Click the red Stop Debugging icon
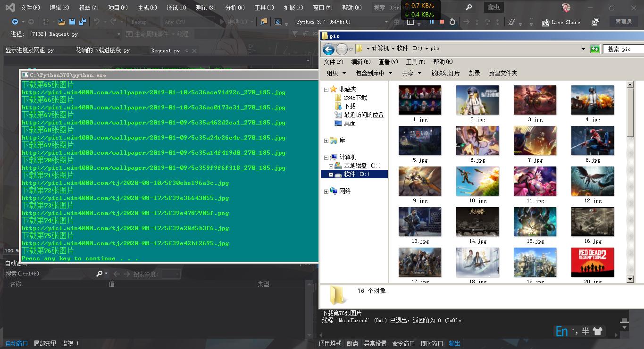The height and width of the screenshot is (349, 644). click(x=443, y=22)
